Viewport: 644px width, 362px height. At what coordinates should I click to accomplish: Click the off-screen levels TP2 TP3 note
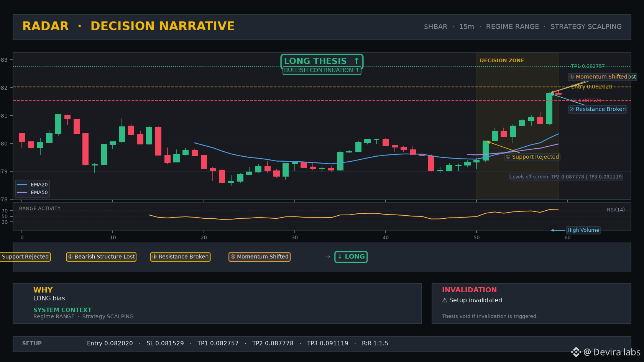pyautogui.click(x=566, y=177)
